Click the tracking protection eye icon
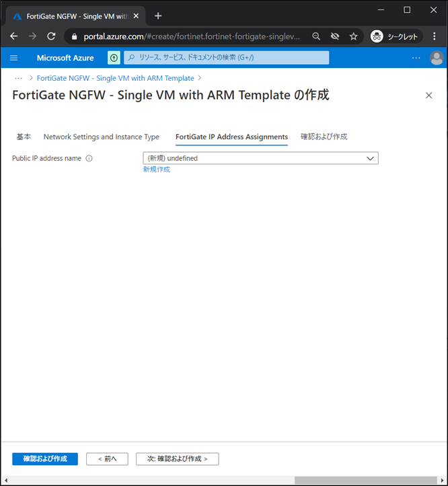Image resolution: width=448 pixels, height=486 pixels. 335,36
